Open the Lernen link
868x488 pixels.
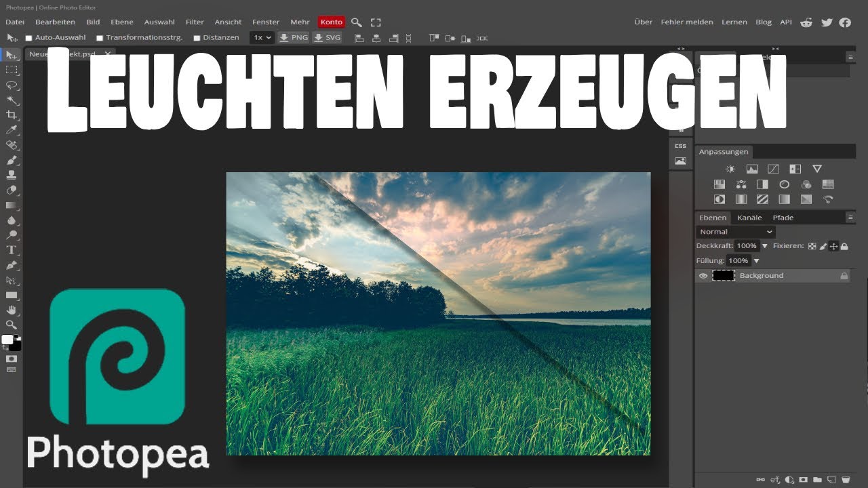point(734,22)
